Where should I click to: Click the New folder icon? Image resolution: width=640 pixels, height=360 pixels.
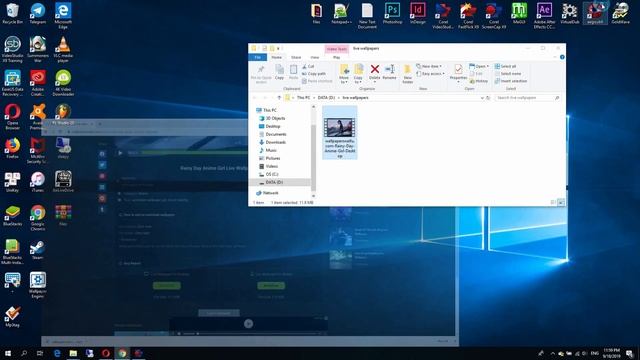click(407, 74)
